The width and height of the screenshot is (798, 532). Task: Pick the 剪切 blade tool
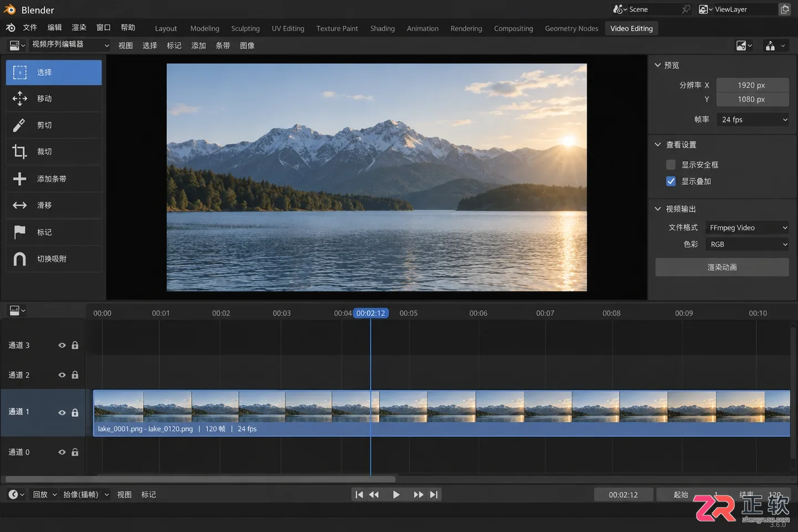coord(54,125)
